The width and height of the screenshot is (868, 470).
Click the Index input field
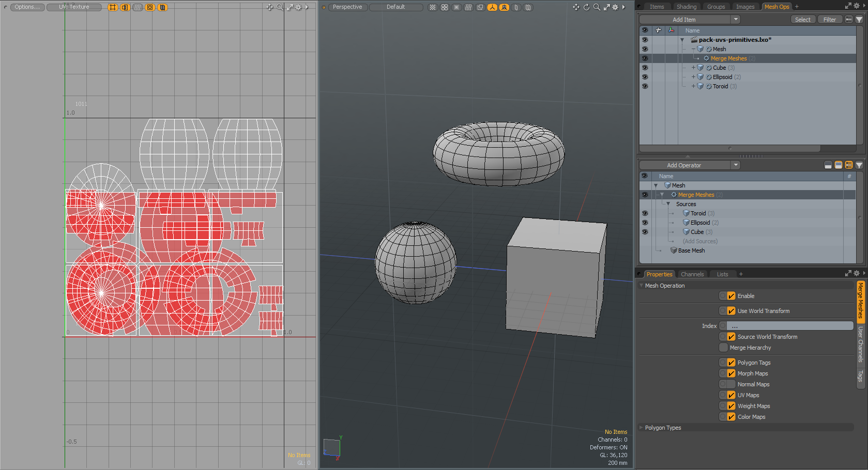[x=789, y=326]
